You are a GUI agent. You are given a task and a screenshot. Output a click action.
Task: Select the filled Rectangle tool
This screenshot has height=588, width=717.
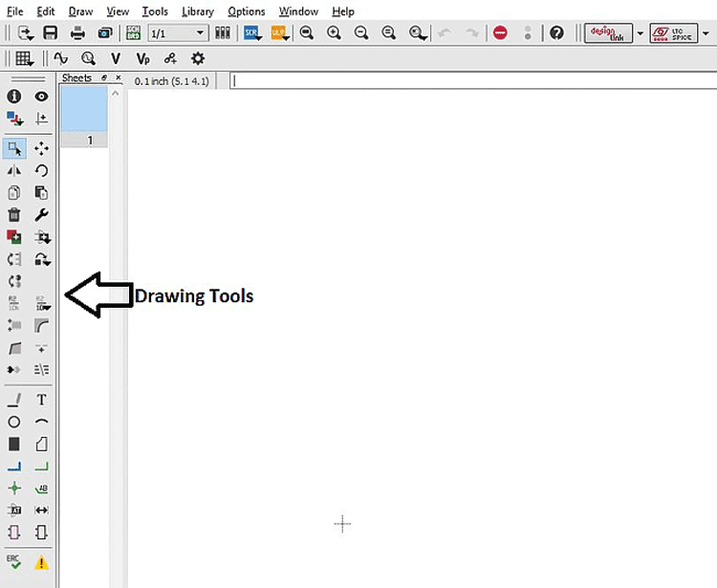[14, 444]
